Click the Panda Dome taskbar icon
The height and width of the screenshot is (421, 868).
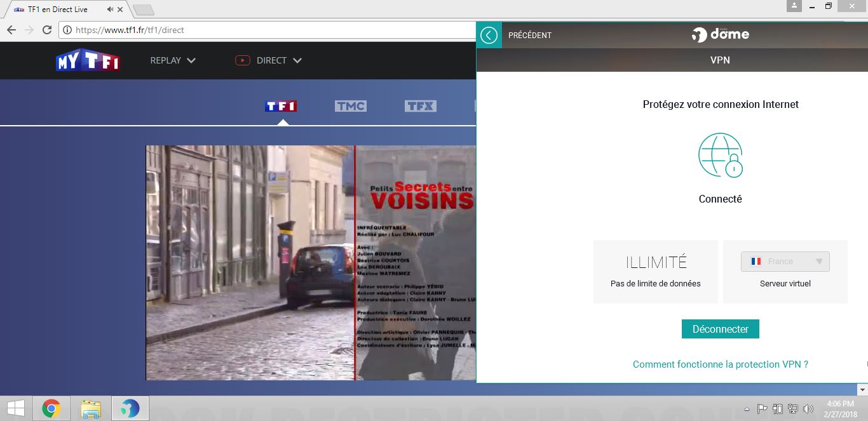click(130, 408)
